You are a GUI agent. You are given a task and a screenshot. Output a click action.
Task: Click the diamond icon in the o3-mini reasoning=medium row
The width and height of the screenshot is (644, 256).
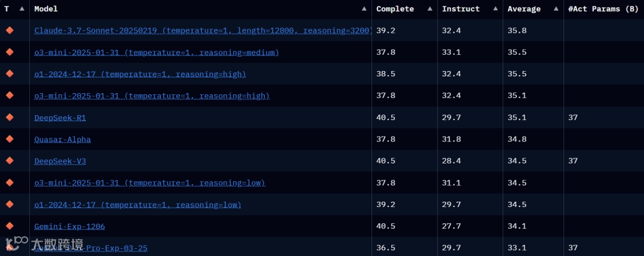pos(10,52)
